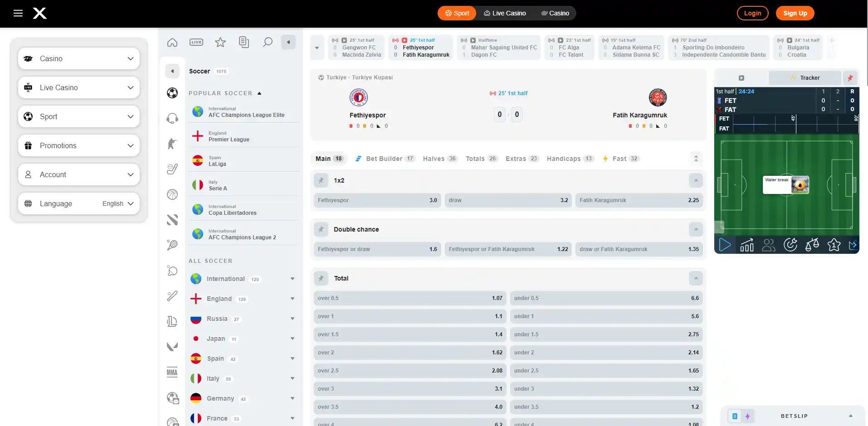Play the tracker animation button
Screen dimensions: 868x426
[725, 245]
